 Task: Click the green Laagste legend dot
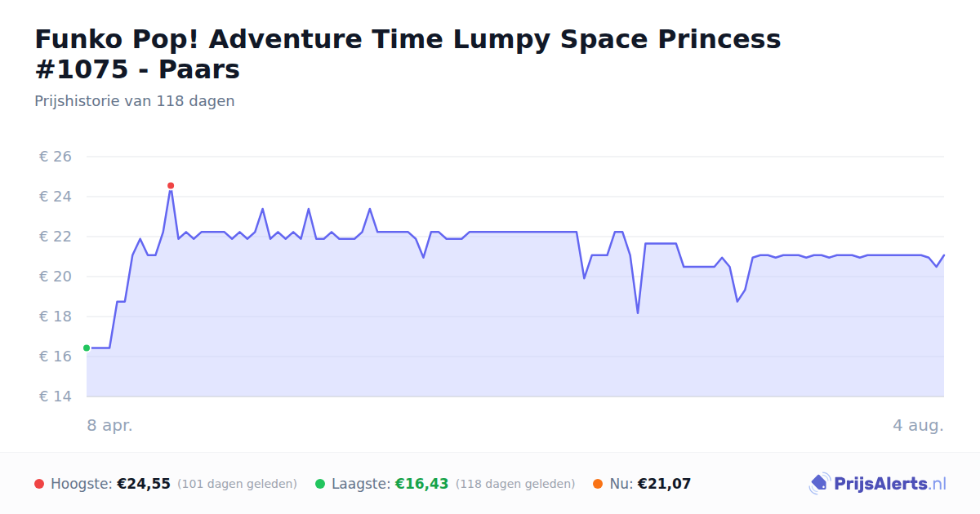tap(320, 484)
